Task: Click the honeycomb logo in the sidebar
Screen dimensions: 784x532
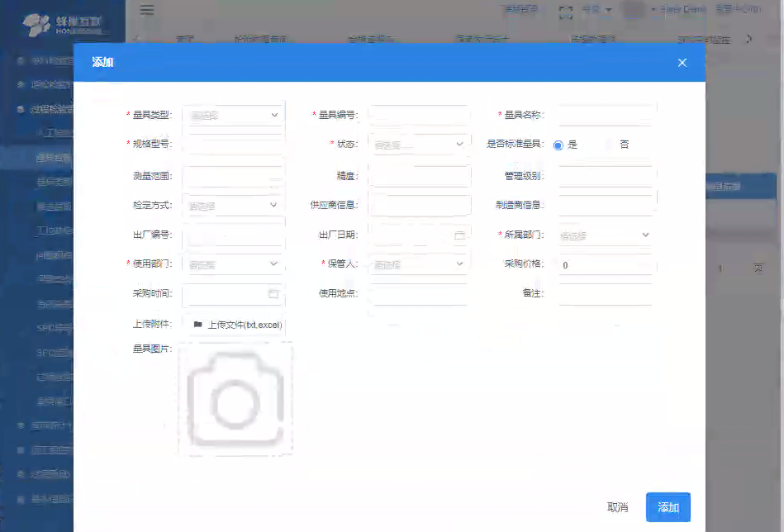Action: pyautogui.click(x=36, y=25)
